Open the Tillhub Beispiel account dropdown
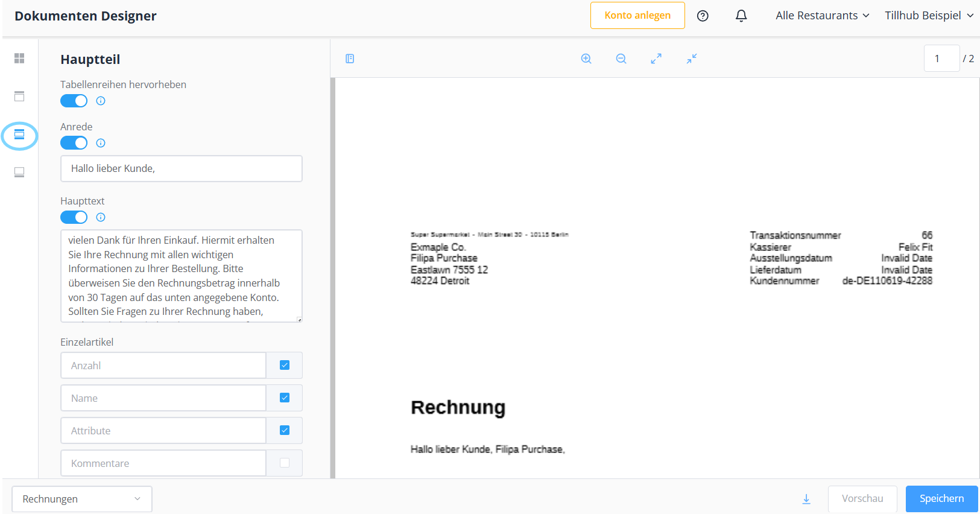 tap(929, 16)
